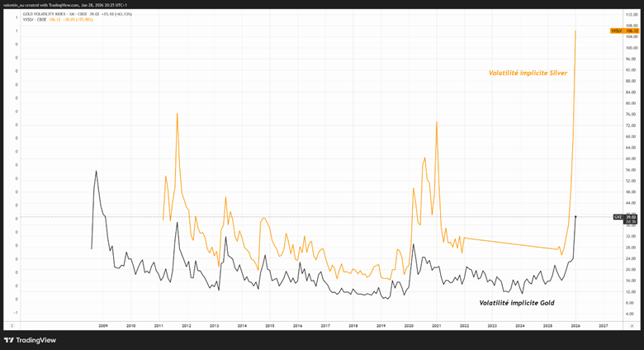Click the 'Volatilité implicite Silver' annotation

click(528, 73)
